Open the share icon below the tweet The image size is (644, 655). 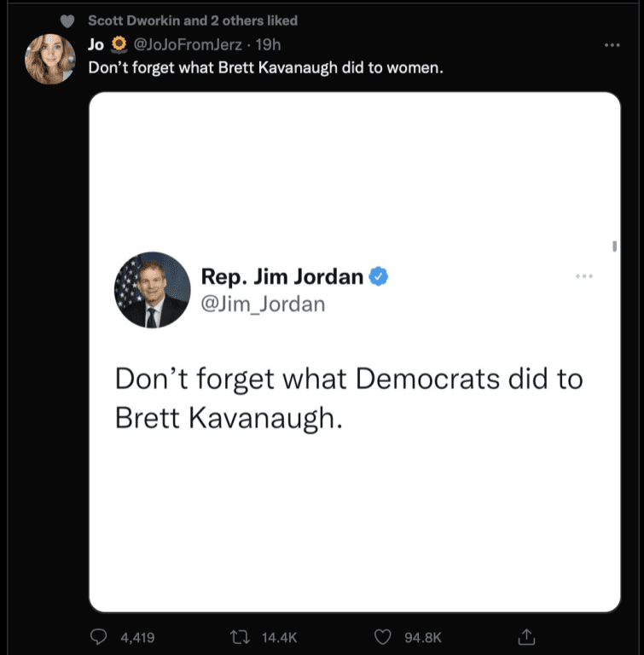click(526, 636)
